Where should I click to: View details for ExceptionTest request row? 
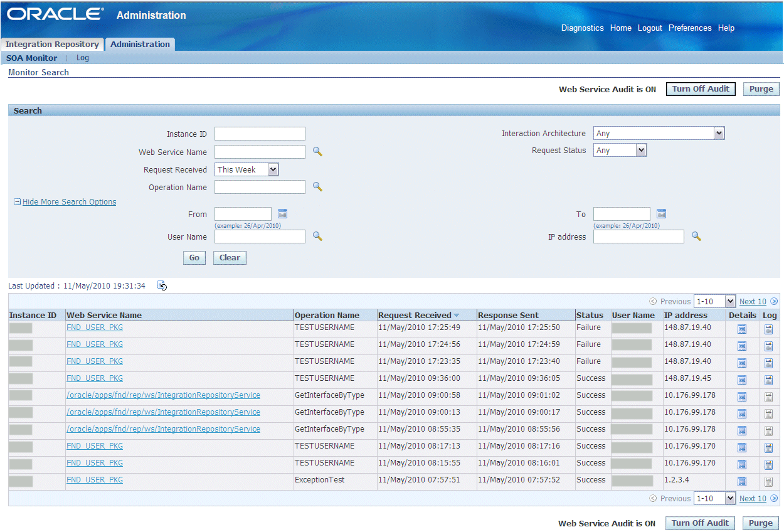742,482
